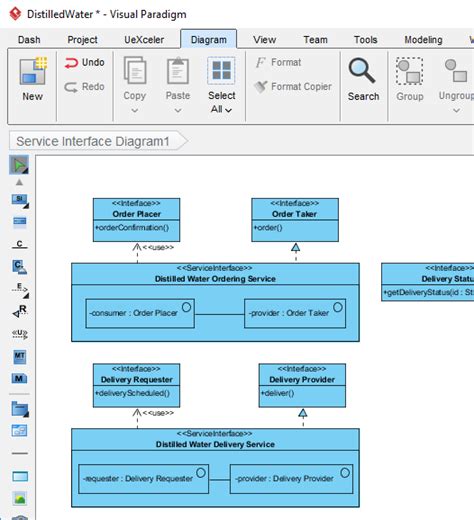
Task: Activate the Format Copier tool
Action: click(x=293, y=87)
